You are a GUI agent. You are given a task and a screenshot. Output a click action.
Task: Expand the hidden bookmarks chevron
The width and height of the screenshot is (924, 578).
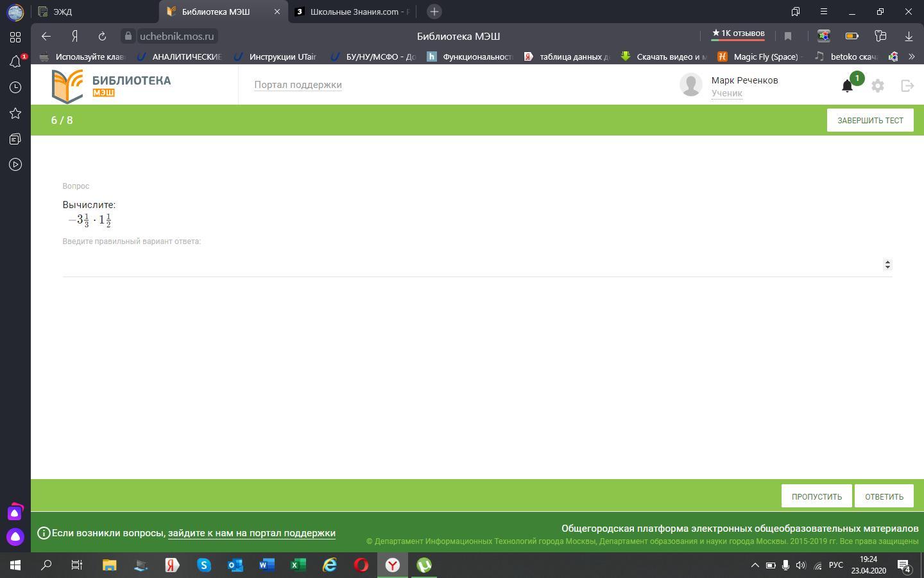[911, 57]
